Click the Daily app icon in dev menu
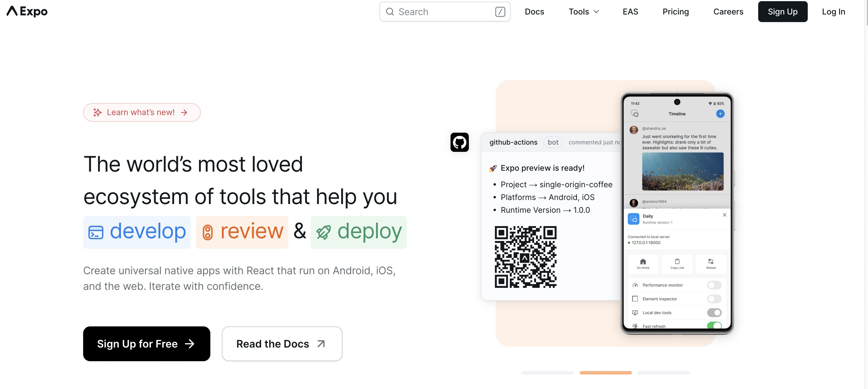 (x=634, y=219)
